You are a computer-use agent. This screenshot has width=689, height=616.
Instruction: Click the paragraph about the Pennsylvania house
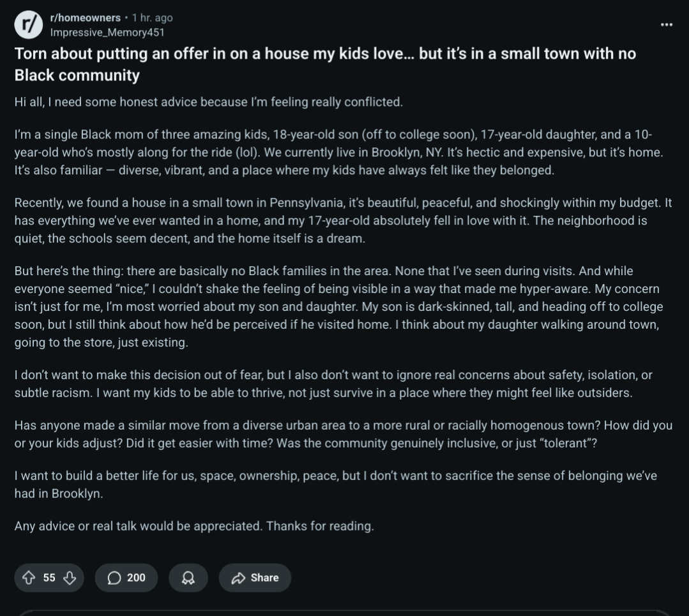point(343,221)
